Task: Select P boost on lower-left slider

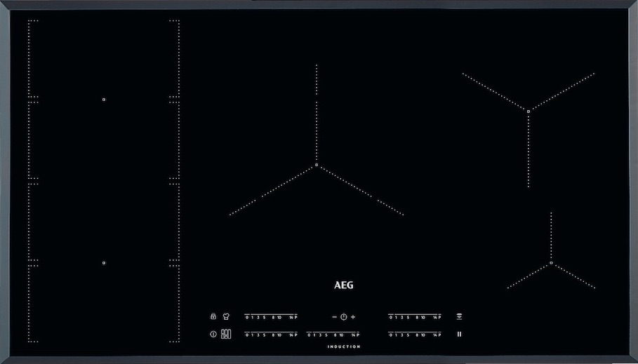Action: pos(295,335)
